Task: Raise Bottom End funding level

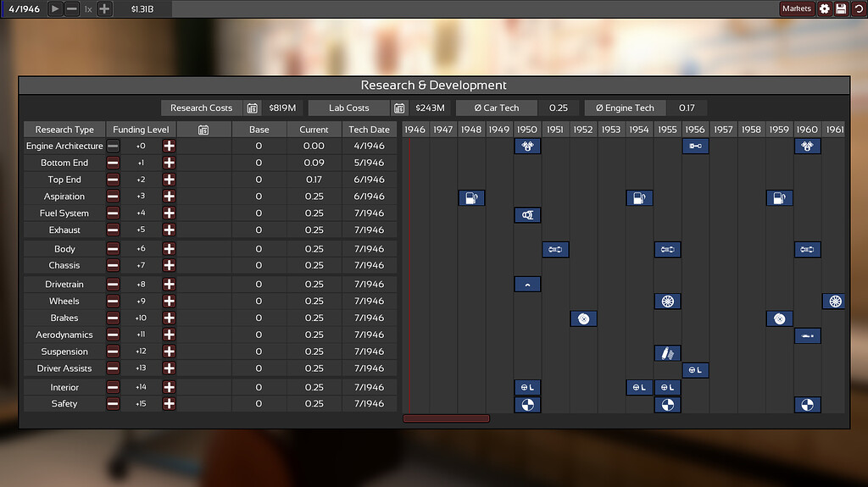Action: [170, 163]
